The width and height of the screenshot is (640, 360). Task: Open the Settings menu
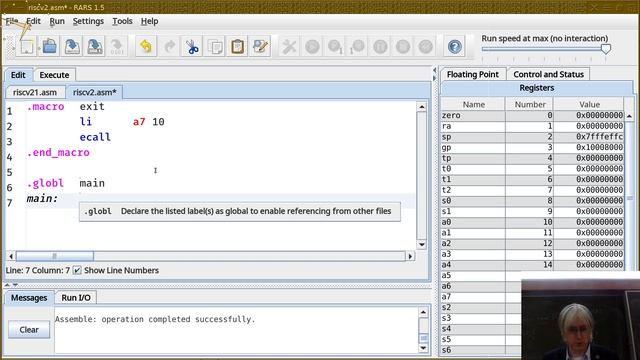88,21
